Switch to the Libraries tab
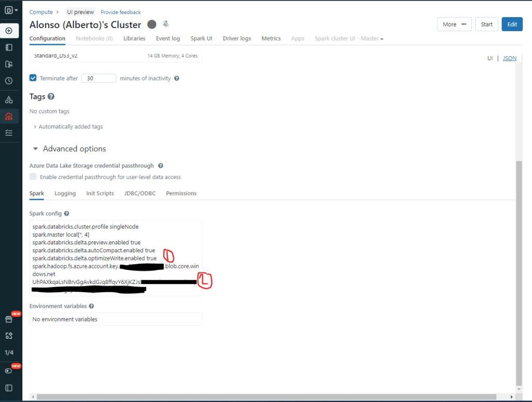 point(134,38)
